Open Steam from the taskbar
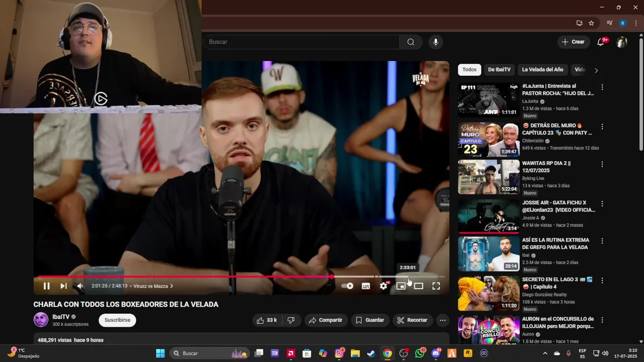This screenshot has width=644, height=362. pos(371,353)
